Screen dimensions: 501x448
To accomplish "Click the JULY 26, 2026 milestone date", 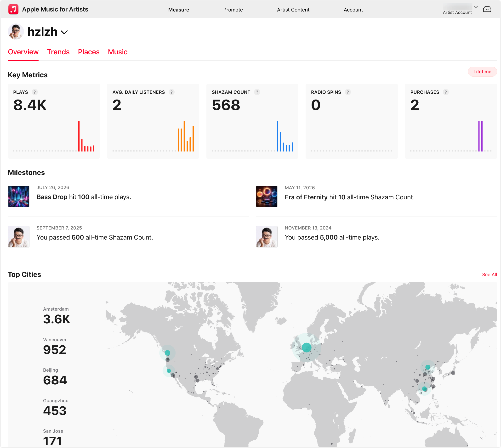I will (53, 187).
